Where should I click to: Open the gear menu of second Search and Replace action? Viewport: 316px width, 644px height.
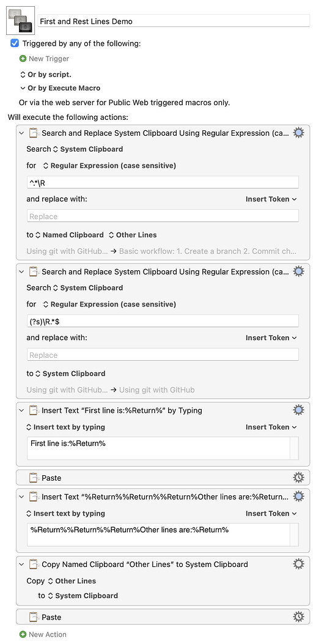click(298, 272)
